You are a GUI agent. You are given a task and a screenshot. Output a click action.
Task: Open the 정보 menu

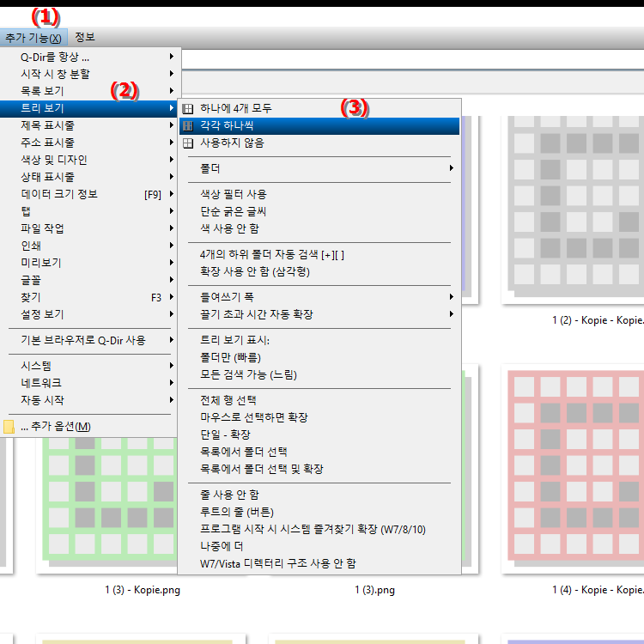click(x=85, y=38)
